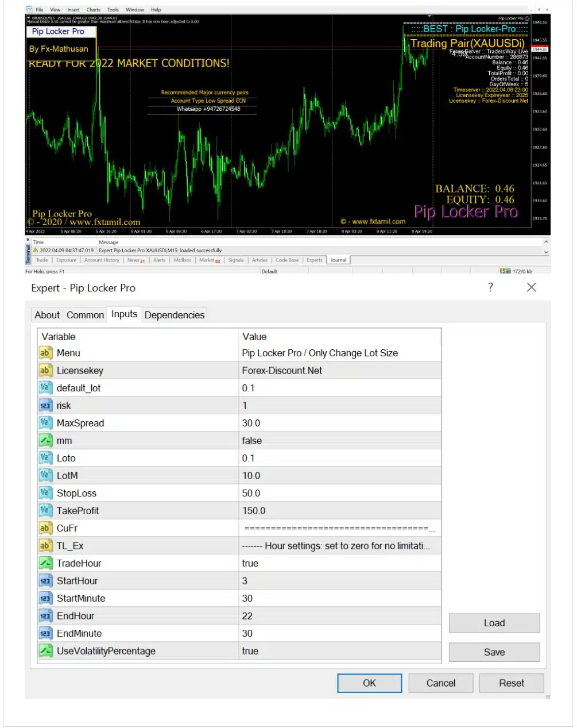Switch to the Dependencies tab
This screenshot has height=728, width=577.
[175, 315]
